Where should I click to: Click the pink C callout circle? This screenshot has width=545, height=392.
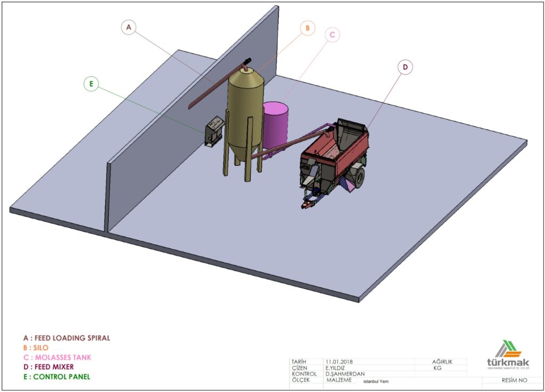point(332,35)
